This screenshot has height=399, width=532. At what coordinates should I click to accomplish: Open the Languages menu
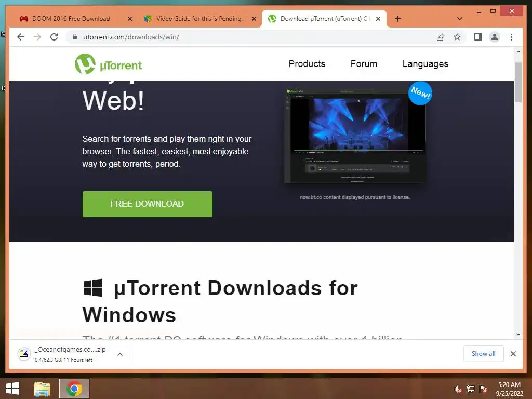tap(425, 64)
